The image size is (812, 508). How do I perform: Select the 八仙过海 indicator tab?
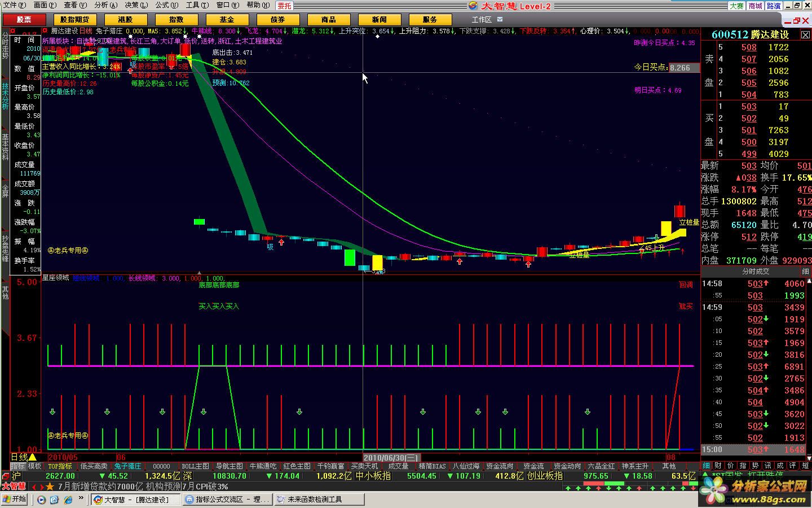[x=466, y=466]
